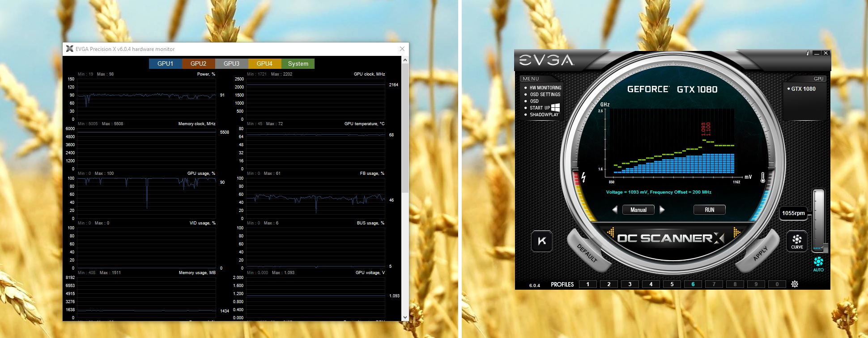Click the hardware monitor scrollbar up arrow
The image size is (868, 338).
pos(405,60)
